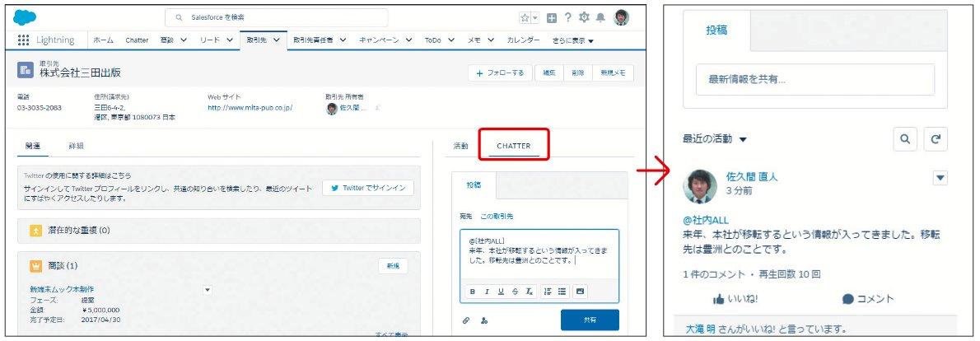Viewport: 980px width, 341px height.
Task: Click the 商談 crown icon
Action: click(x=35, y=266)
